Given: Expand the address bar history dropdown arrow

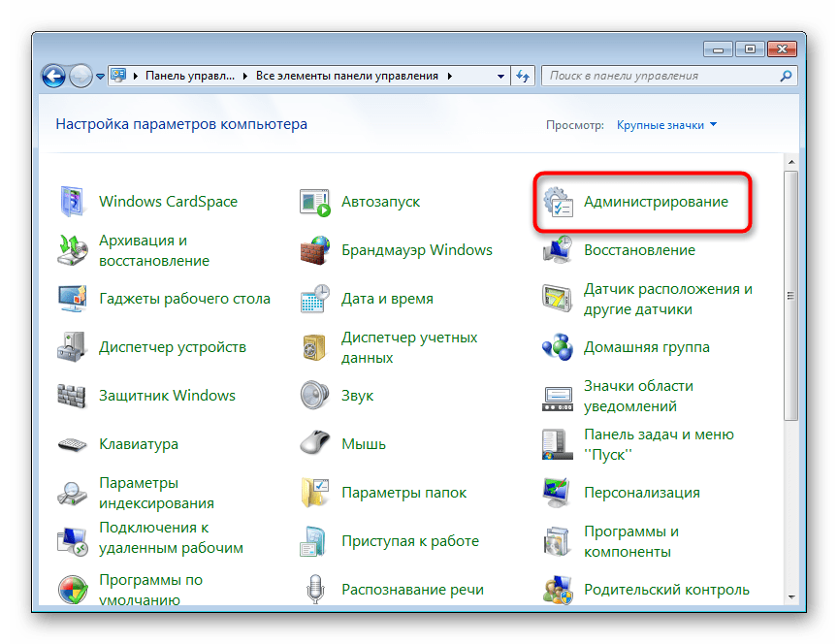Looking at the screenshot, I should click(500, 76).
